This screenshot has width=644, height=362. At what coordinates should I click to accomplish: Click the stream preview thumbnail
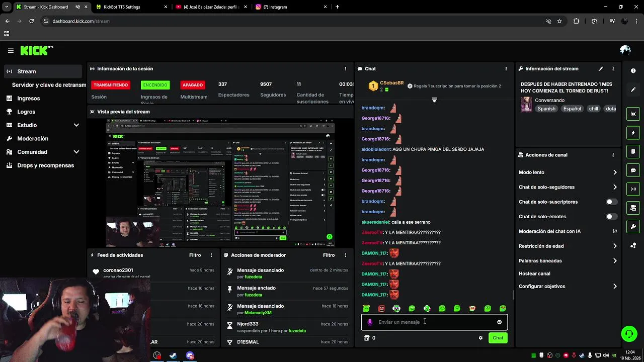click(x=220, y=183)
